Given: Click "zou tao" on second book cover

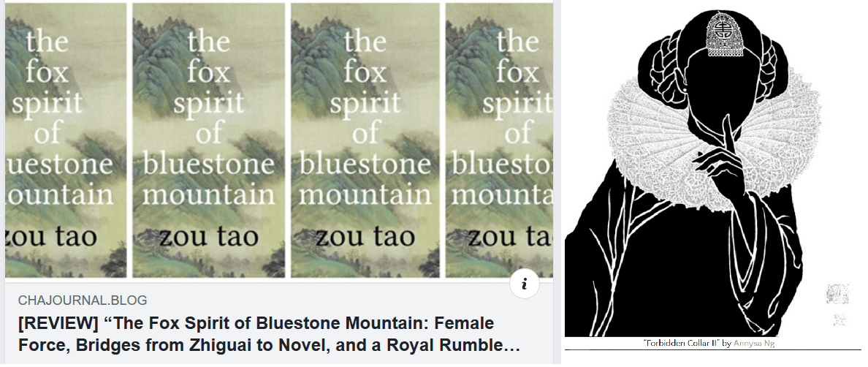Looking at the screenshot, I should (x=209, y=236).
